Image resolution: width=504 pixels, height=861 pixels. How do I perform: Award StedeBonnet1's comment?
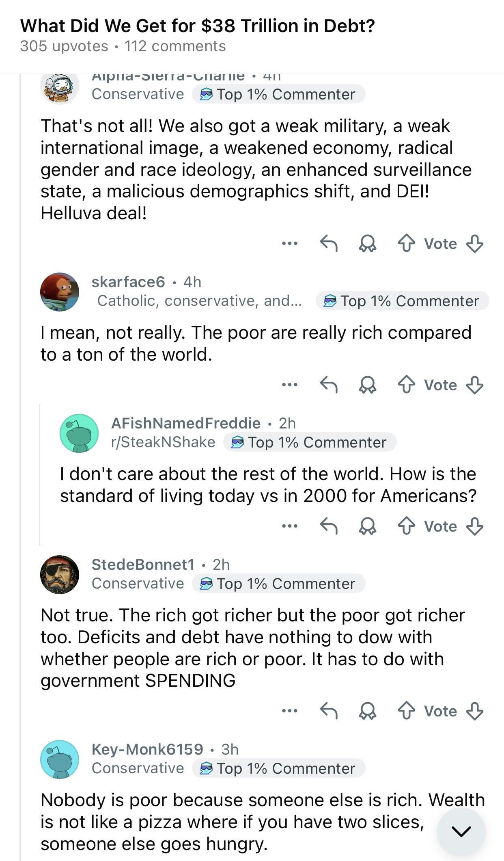click(x=368, y=711)
